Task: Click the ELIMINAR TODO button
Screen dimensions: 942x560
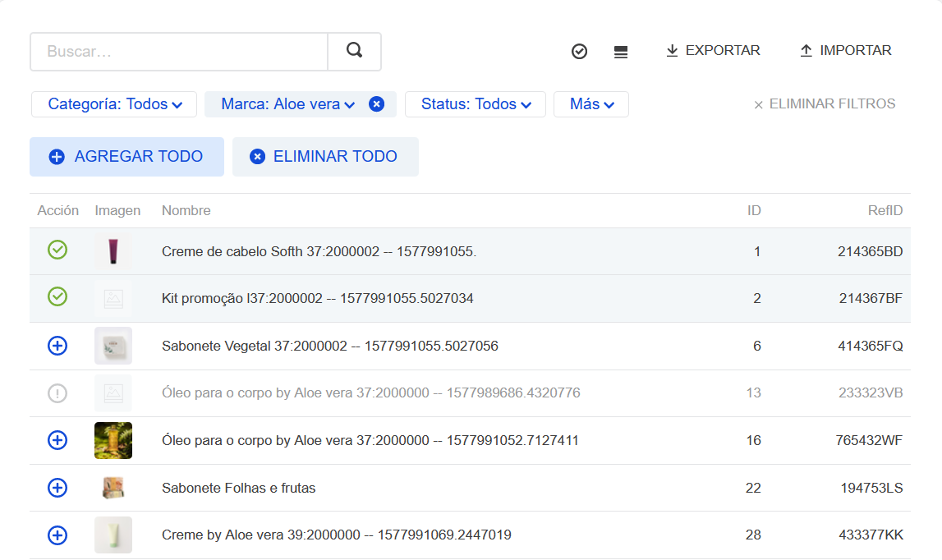Action: click(325, 156)
